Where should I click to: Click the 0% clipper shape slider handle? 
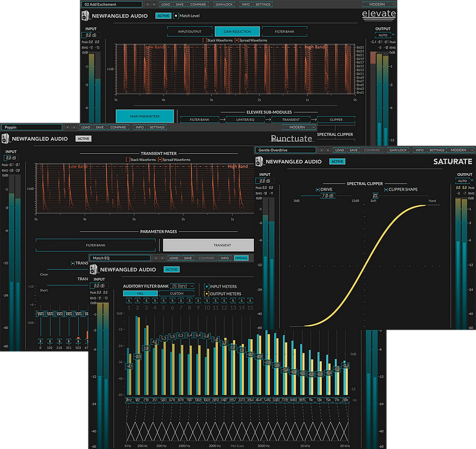pyautogui.click(x=375, y=196)
